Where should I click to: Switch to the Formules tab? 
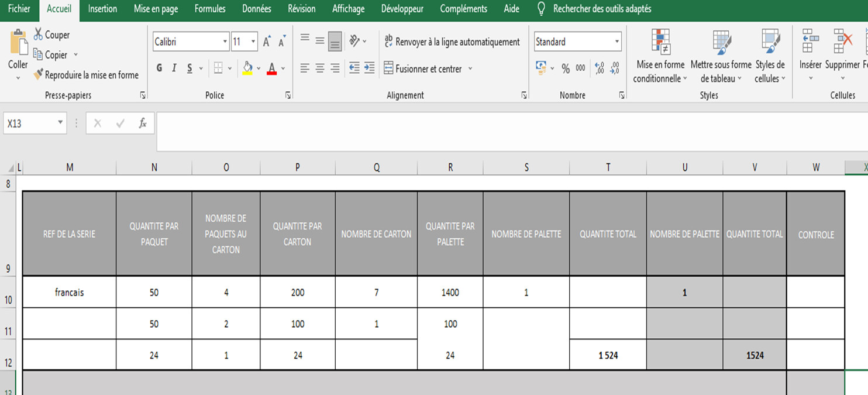click(x=210, y=9)
